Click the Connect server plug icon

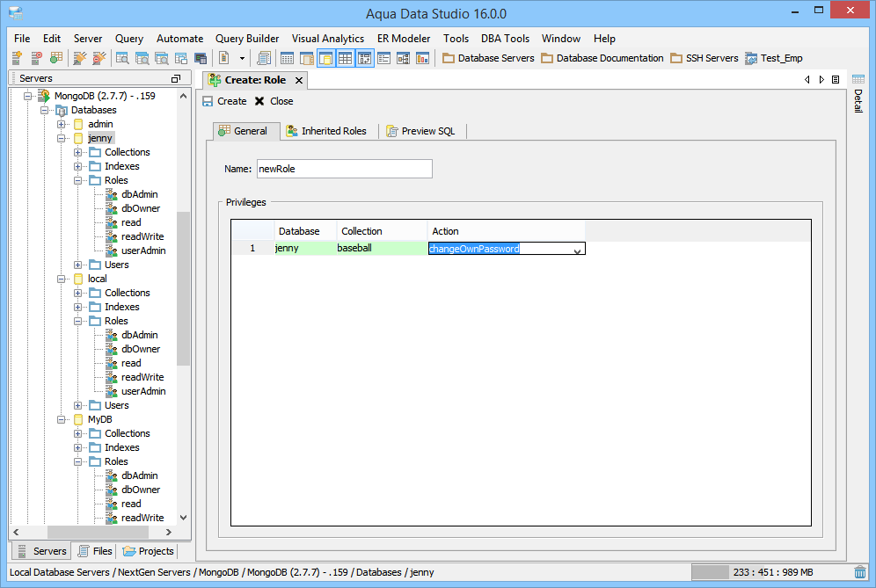[x=80, y=57]
